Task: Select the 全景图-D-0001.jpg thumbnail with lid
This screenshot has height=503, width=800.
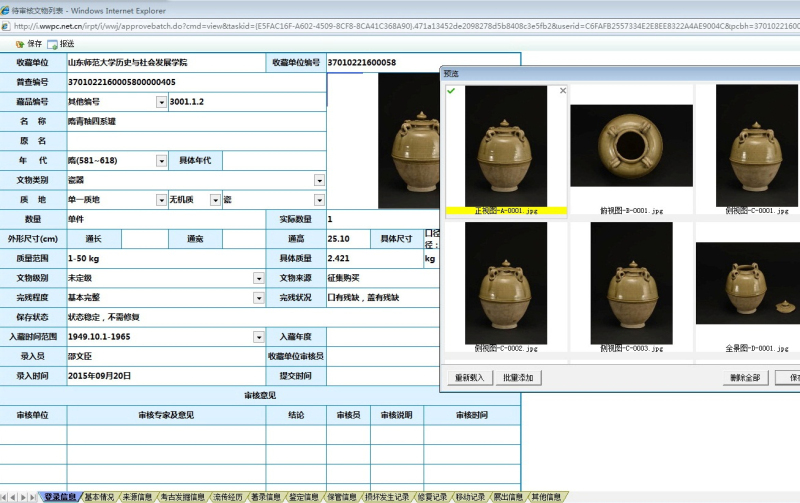Action: (x=748, y=290)
